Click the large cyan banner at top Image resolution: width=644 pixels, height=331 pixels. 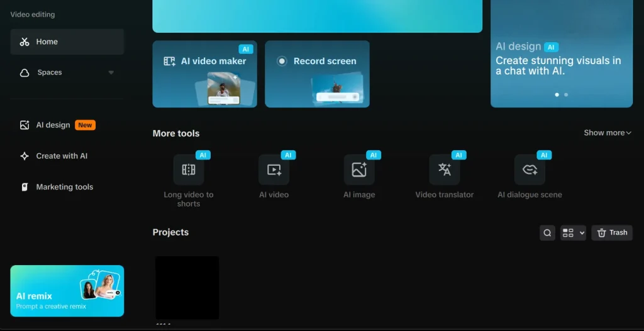coord(317,16)
